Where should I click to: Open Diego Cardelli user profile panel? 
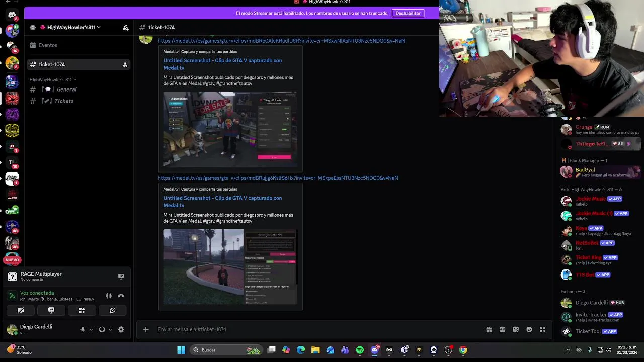[35, 329]
